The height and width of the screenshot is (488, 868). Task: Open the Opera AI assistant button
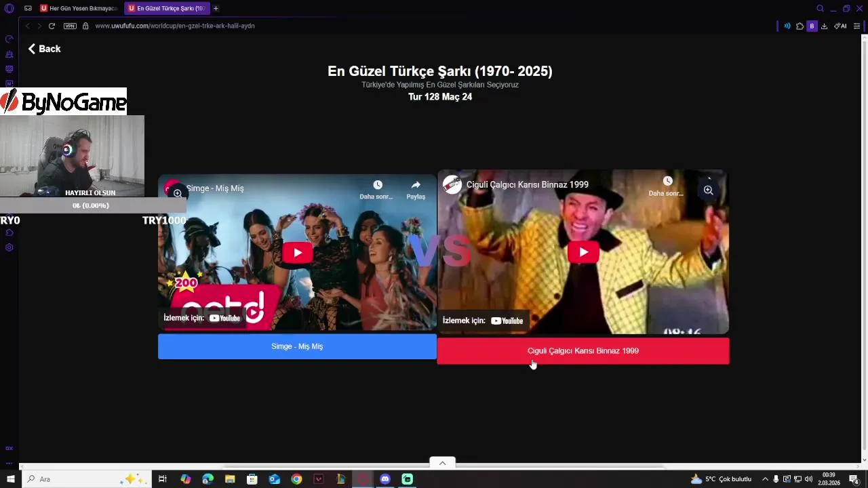840,26
